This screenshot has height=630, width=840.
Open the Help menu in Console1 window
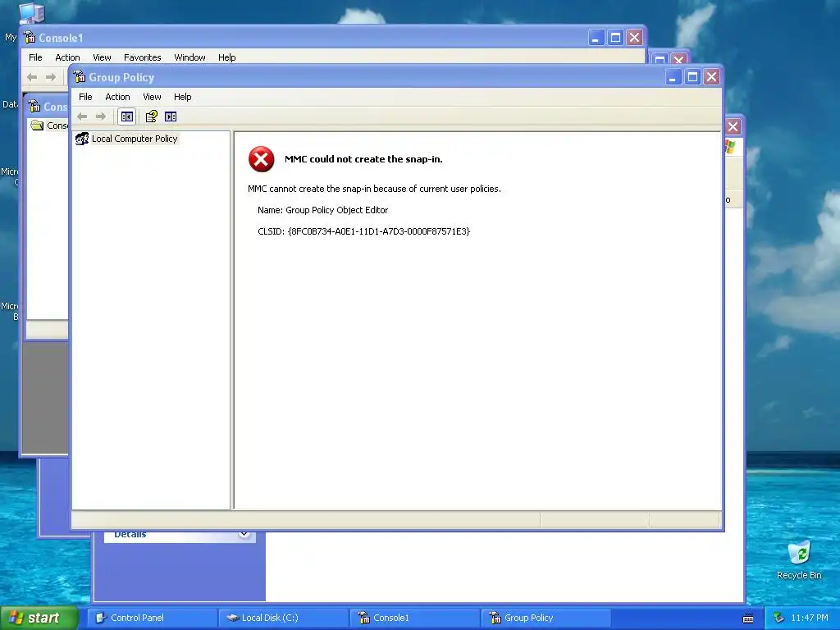click(226, 57)
